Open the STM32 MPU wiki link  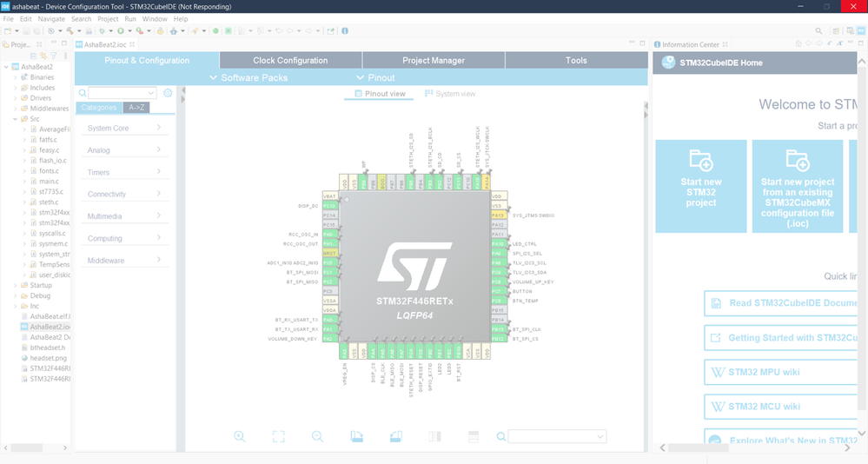point(780,372)
